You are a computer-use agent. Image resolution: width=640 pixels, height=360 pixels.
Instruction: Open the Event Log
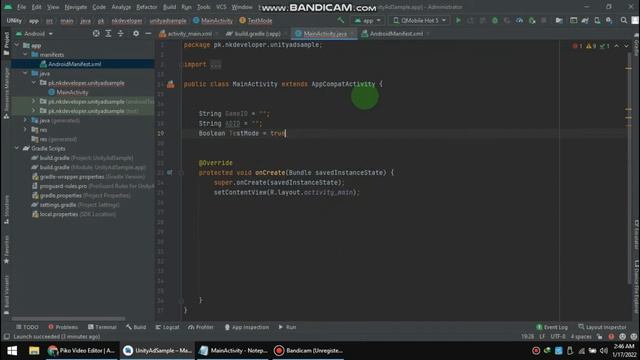tap(552, 327)
